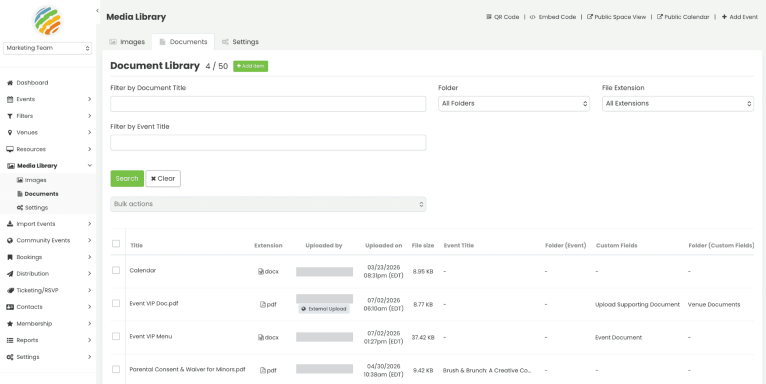Focus the Filter by Document Title field

pyautogui.click(x=268, y=104)
